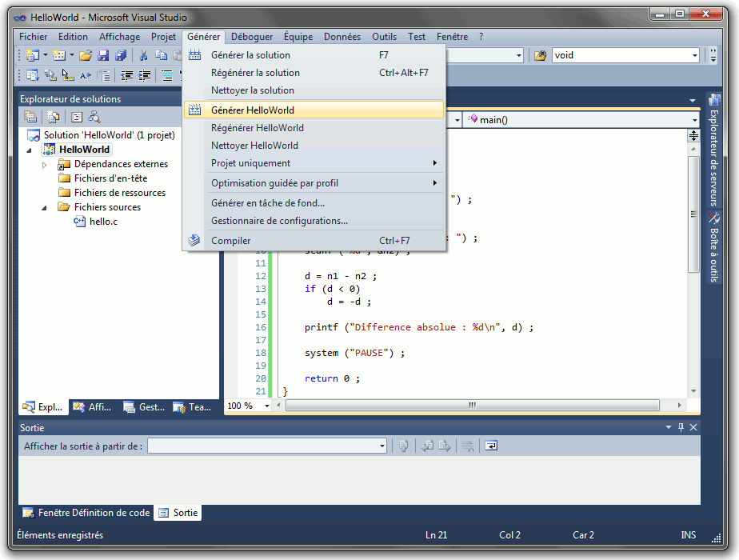
Task: Click the Copy icon in the toolbar
Action: click(x=162, y=56)
